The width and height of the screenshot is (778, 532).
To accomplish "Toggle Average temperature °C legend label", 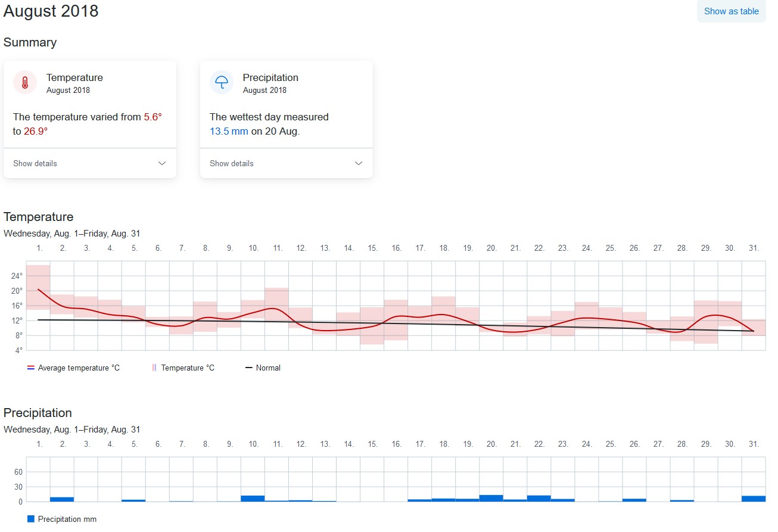I will (79, 368).
